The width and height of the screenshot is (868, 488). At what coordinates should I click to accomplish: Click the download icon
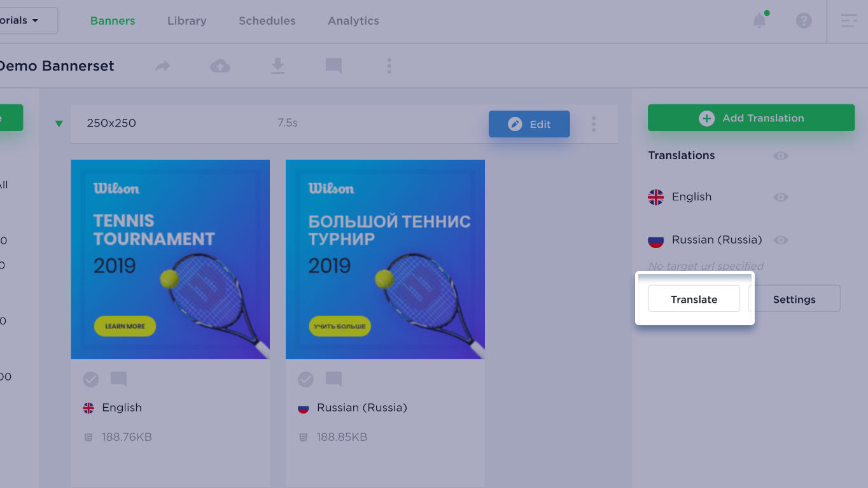click(x=277, y=66)
